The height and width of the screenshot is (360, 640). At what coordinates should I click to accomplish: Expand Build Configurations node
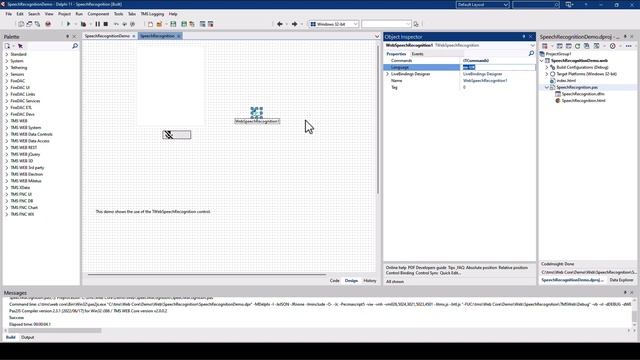pyautogui.click(x=547, y=67)
